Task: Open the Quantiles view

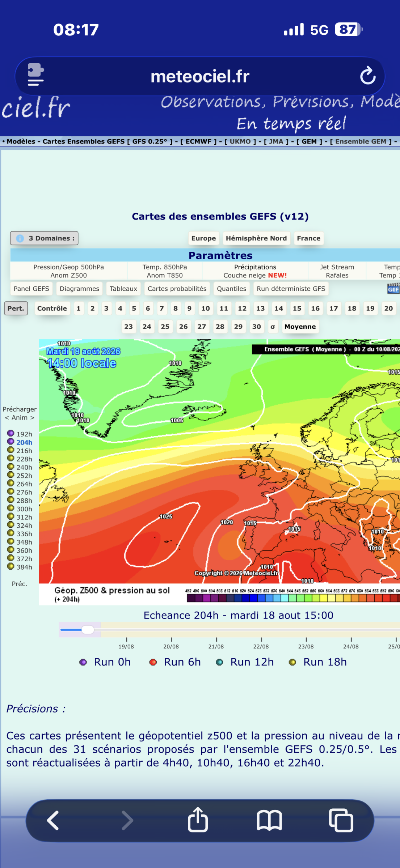Action: pos(232,289)
